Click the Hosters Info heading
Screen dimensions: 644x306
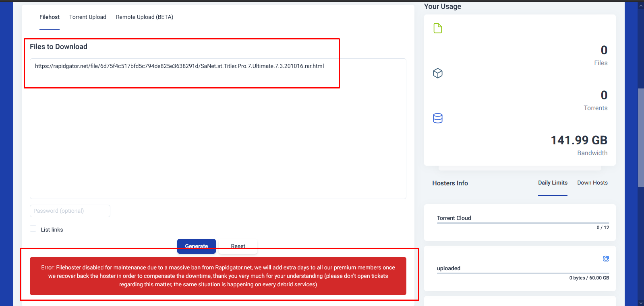click(x=450, y=183)
